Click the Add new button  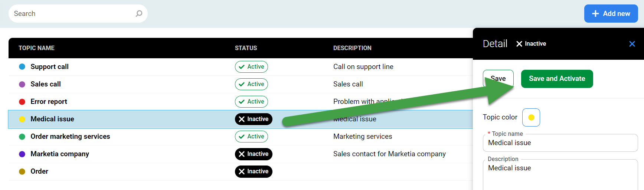(611, 14)
